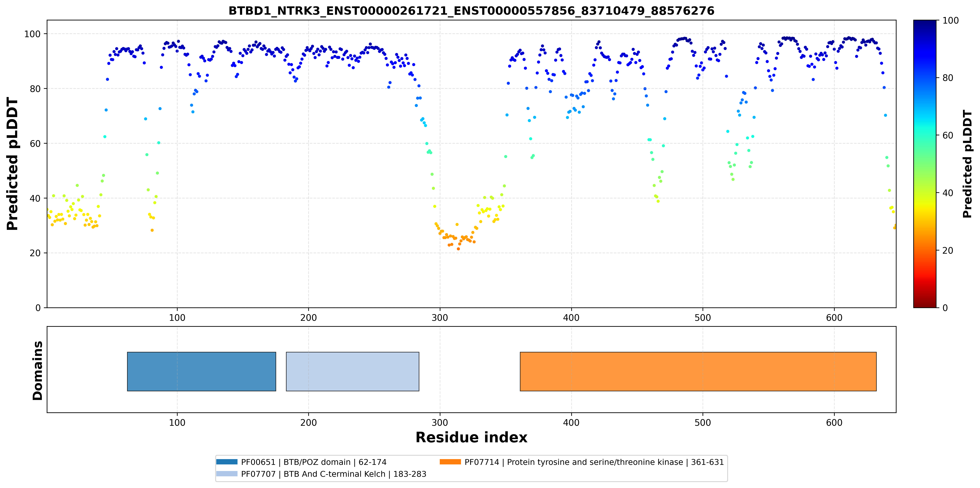Click the plot title BTBD1_NTRK3 text

pyautogui.click(x=471, y=11)
